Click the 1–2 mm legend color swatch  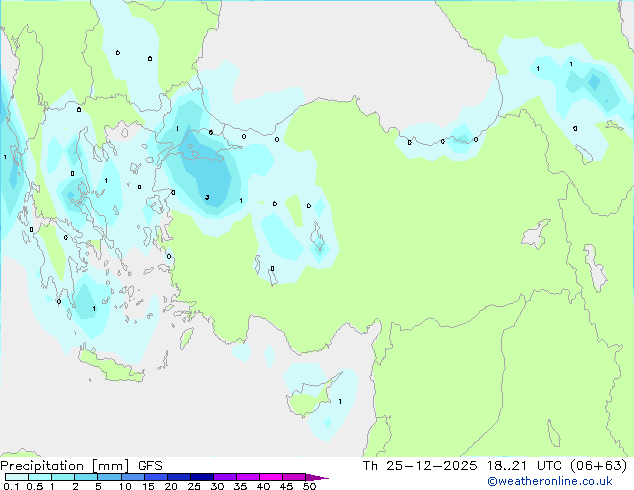[x=63, y=477]
